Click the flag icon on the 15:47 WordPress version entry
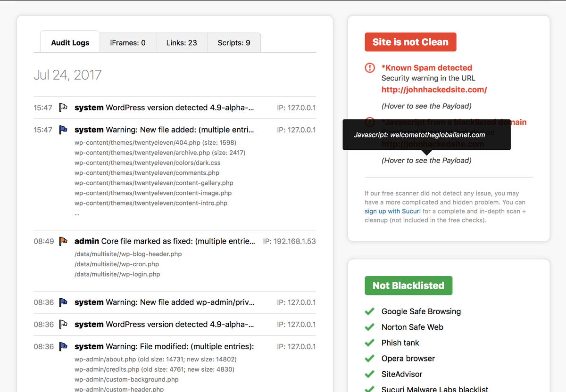Viewport: 566px width, 392px height. [63, 107]
